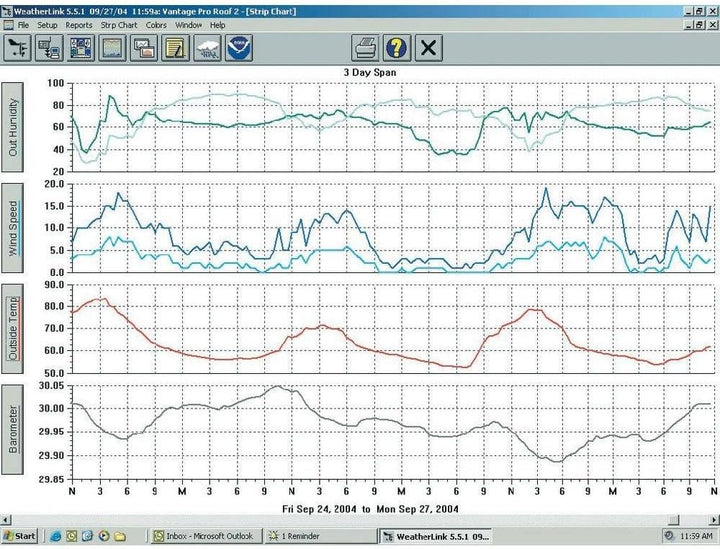Click the 20.0 wind speed axis label

(x=55, y=184)
